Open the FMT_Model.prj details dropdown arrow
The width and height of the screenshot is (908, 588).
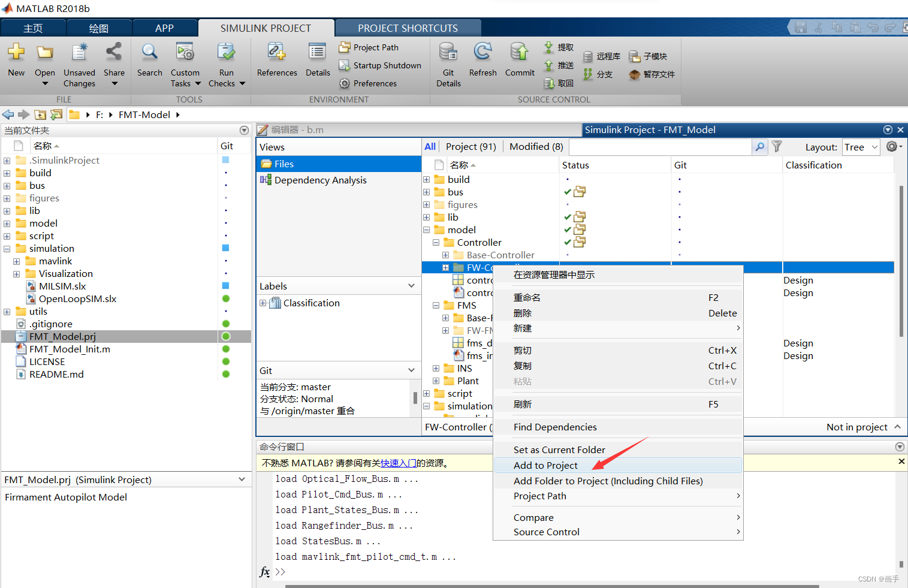click(242, 480)
